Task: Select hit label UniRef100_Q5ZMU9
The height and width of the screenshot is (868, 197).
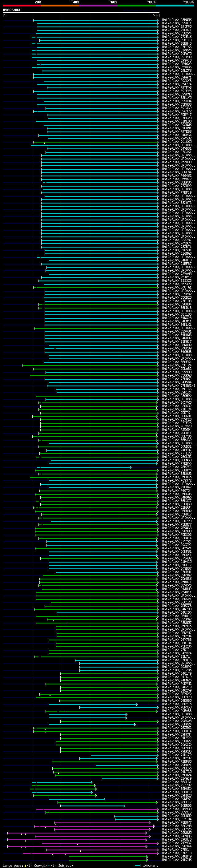Action: point(176,162)
